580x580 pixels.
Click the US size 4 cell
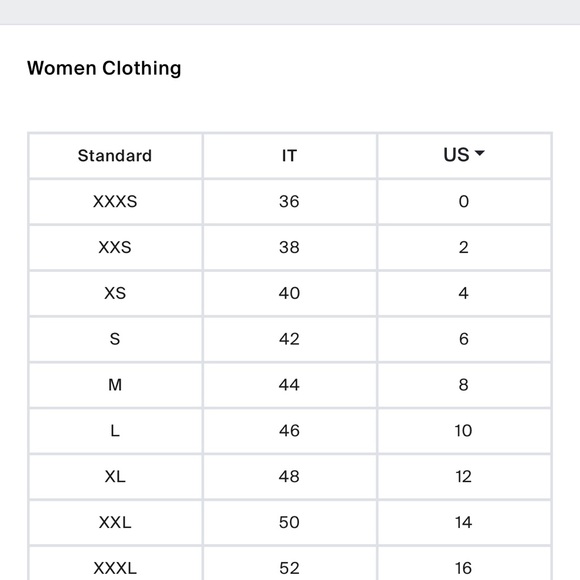point(464,293)
